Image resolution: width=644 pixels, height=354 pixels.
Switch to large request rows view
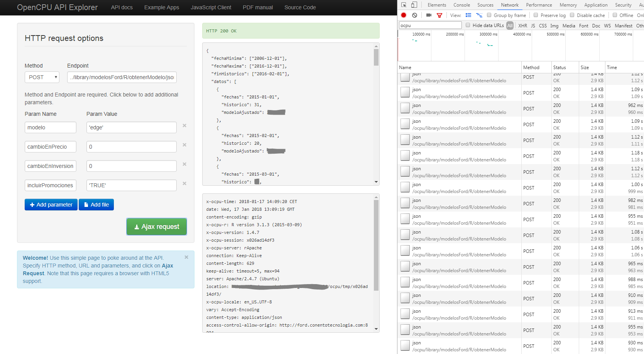pyautogui.click(x=468, y=15)
